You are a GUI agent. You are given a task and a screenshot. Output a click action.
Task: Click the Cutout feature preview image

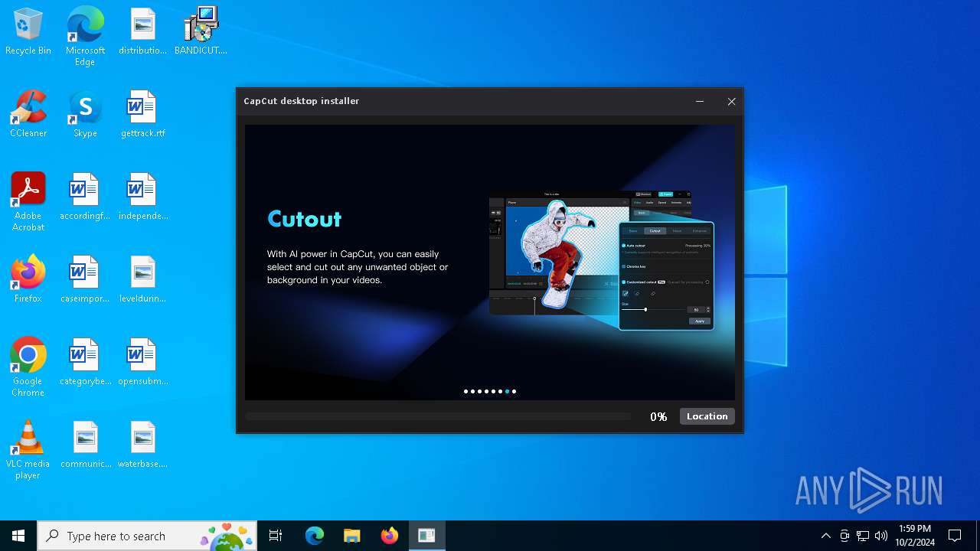click(601, 260)
